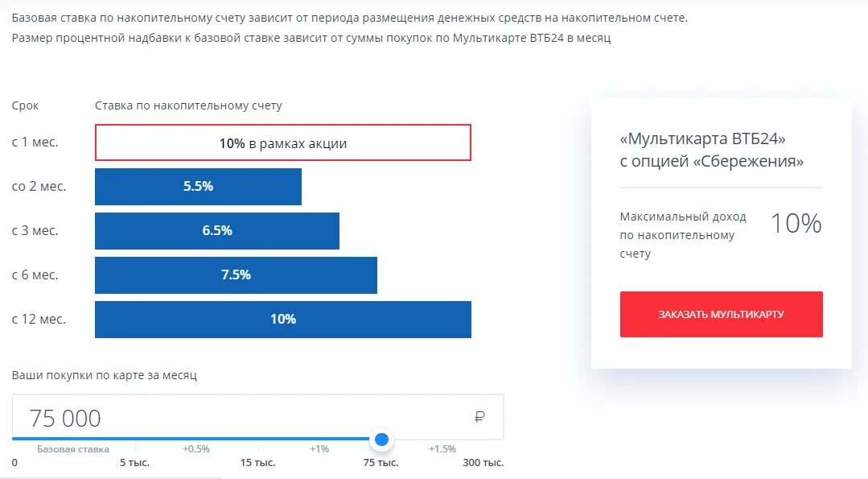Screen dimensions: 868x479
Task: Click the 75 000 purchases input field
Action: [241, 418]
